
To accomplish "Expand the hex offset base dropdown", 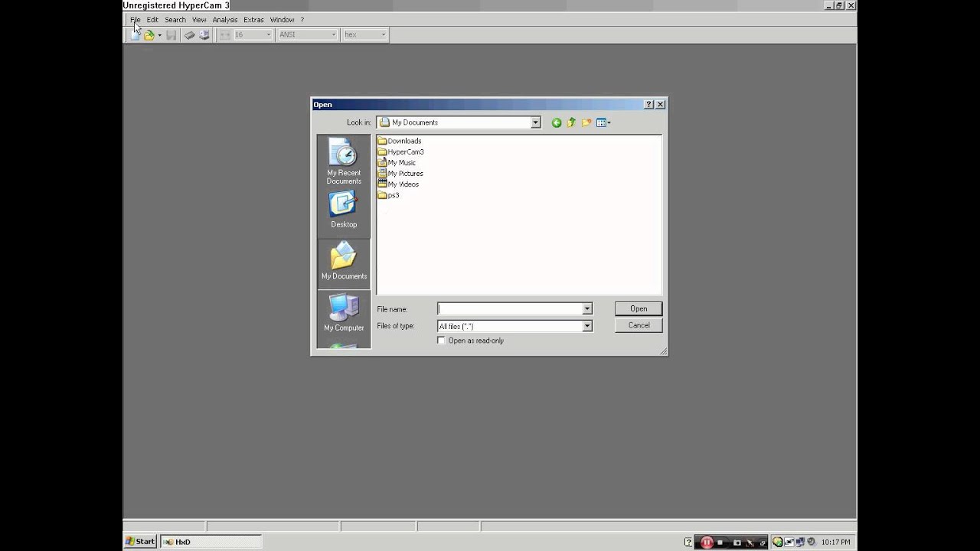I will [x=383, y=34].
